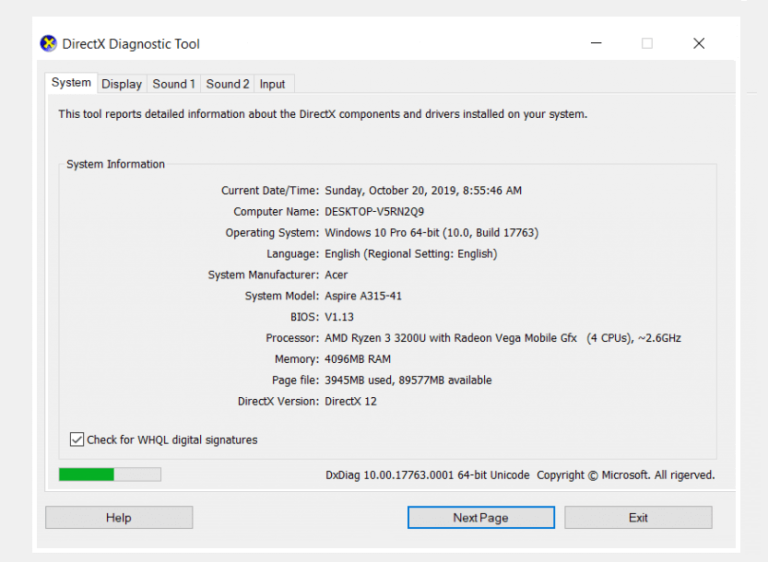Click the DirectX Diagnostic Tool title text
The image size is (768, 562).
(x=131, y=44)
